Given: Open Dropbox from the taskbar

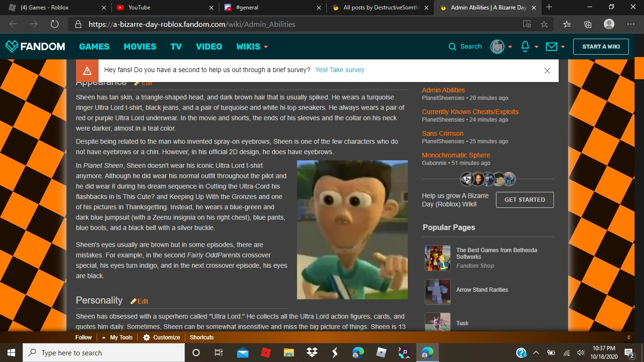Looking at the screenshot, I should coord(312,353).
